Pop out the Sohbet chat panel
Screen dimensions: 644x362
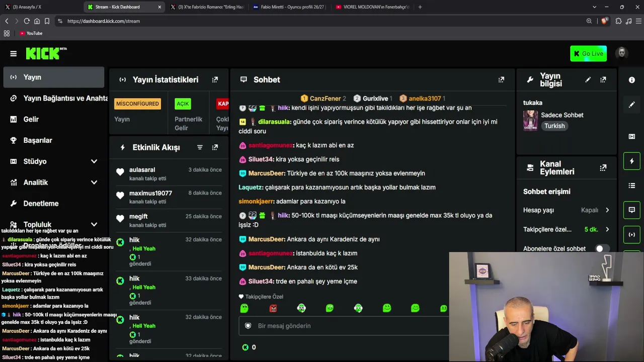[501, 79]
